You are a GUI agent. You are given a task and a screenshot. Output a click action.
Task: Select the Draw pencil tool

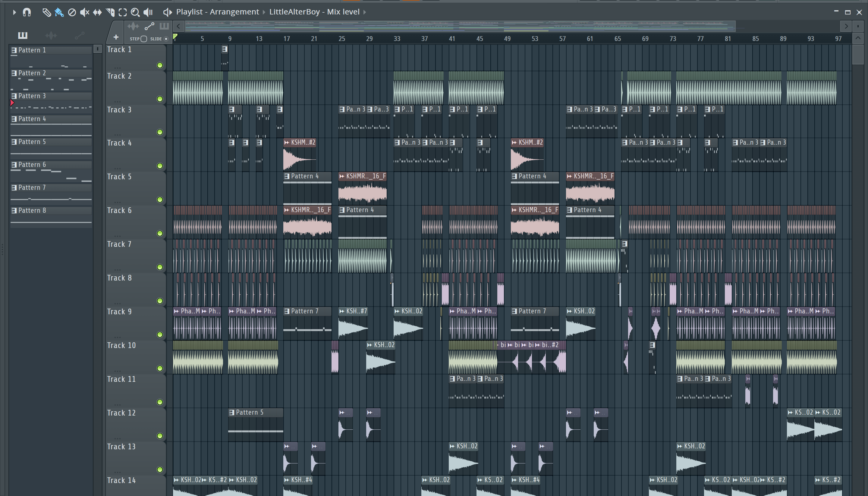click(x=46, y=12)
